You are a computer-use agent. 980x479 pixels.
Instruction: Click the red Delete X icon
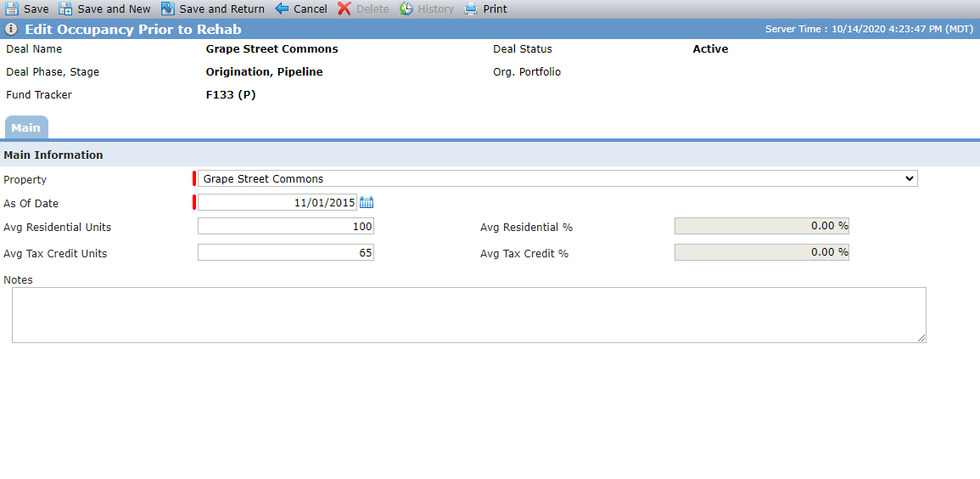344,8
